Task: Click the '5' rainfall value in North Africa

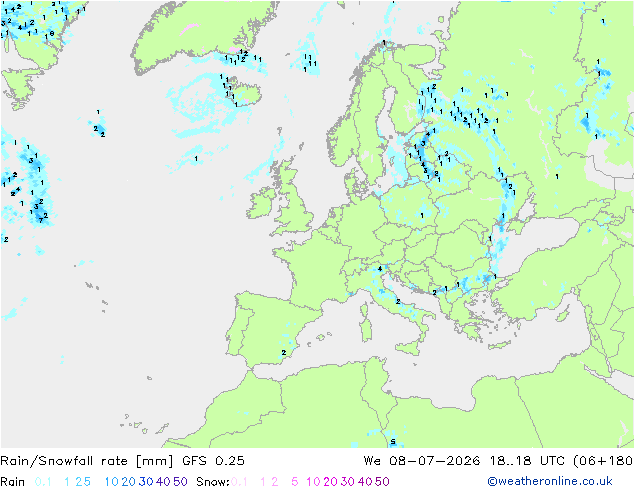Action: coord(393,442)
